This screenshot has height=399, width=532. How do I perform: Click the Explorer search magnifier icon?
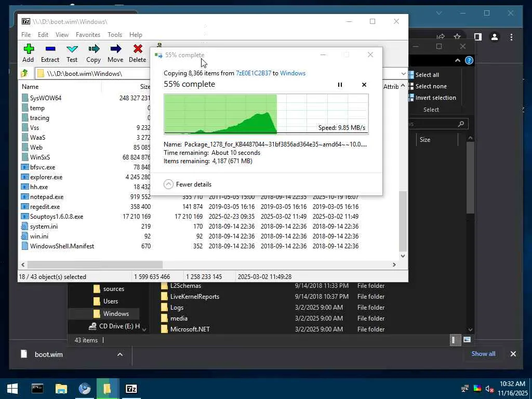[x=461, y=124]
